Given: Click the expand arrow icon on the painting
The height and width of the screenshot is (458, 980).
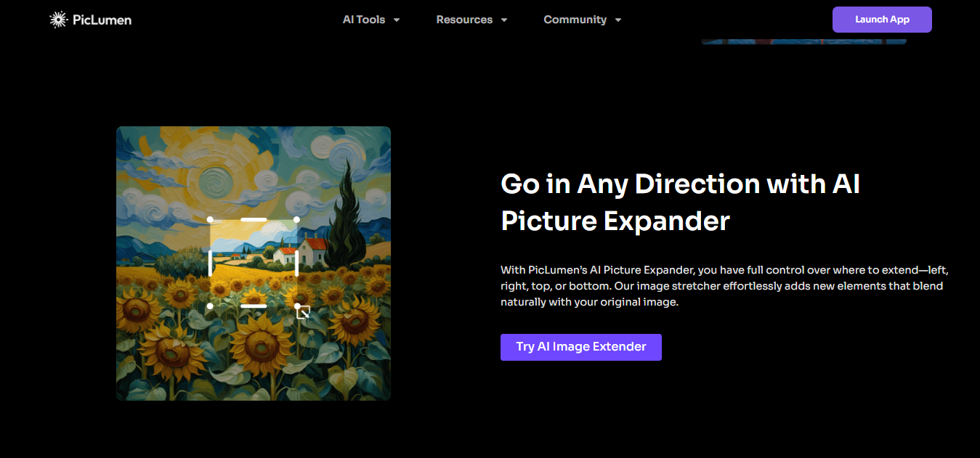Looking at the screenshot, I should pos(304,312).
